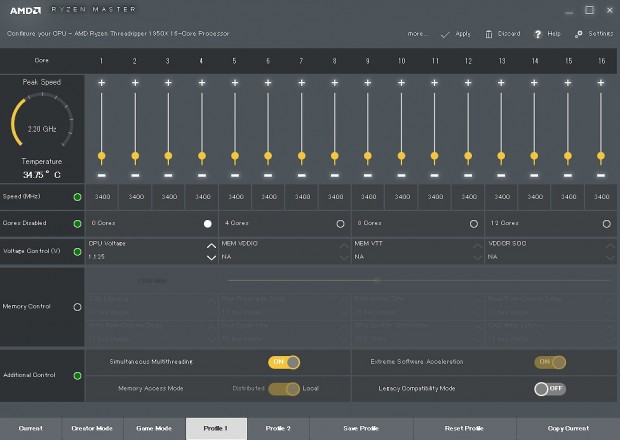Image resolution: width=620 pixels, height=440 pixels.
Task: Decrease core 12 speed with minus icon
Action: [468, 175]
